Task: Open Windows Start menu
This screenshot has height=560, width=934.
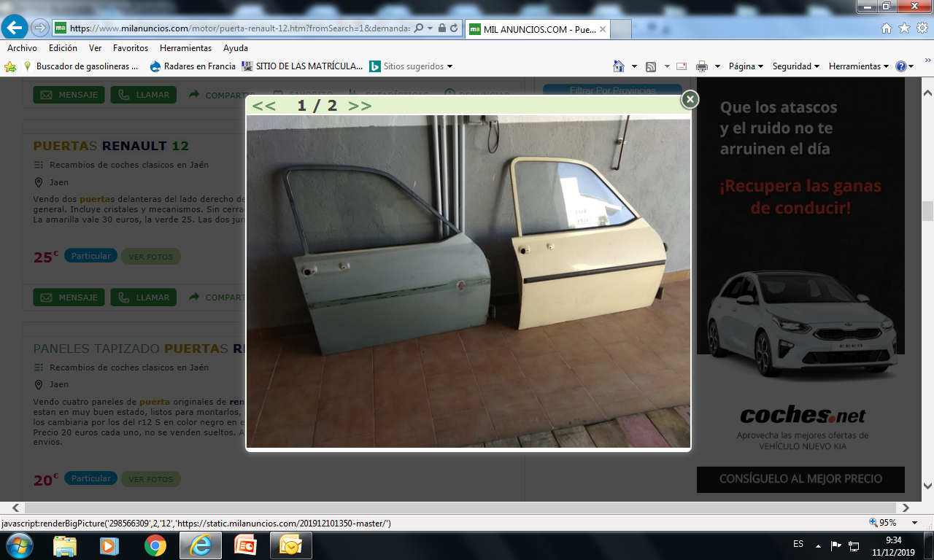Action: click(x=18, y=545)
